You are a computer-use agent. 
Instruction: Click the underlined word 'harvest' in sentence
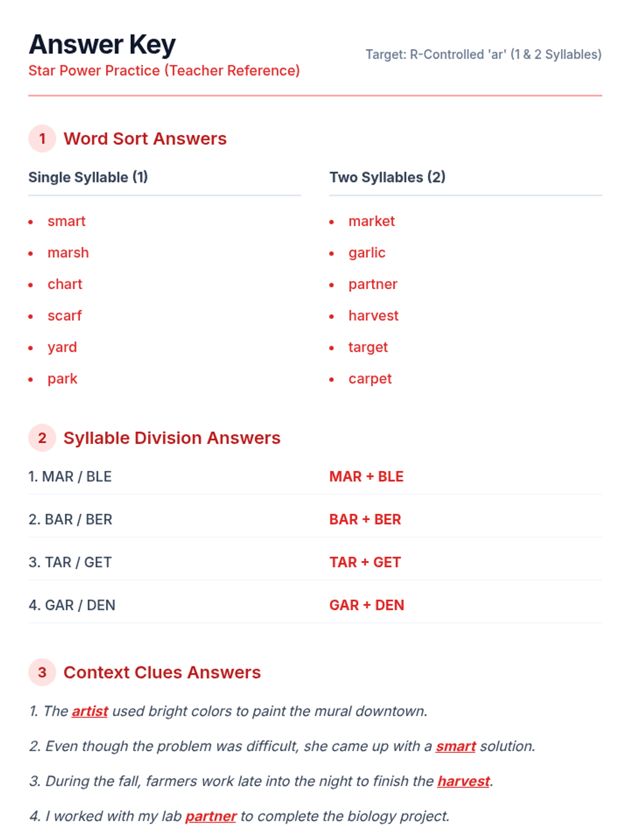click(x=464, y=781)
